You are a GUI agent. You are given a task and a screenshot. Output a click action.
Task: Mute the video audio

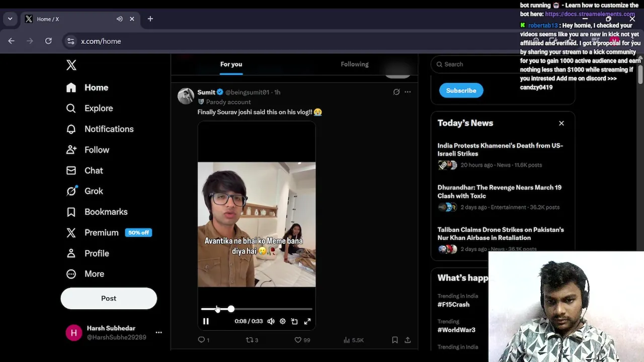click(x=271, y=321)
